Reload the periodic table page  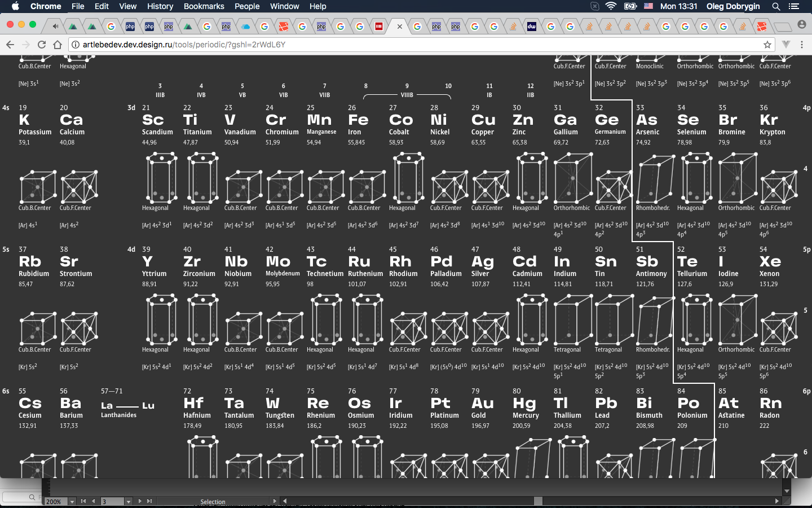click(x=41, y=45)
